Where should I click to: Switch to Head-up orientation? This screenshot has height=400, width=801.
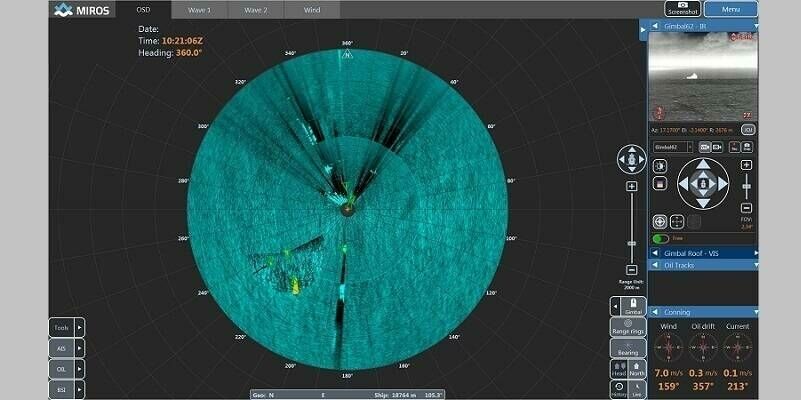click(619, 369)
